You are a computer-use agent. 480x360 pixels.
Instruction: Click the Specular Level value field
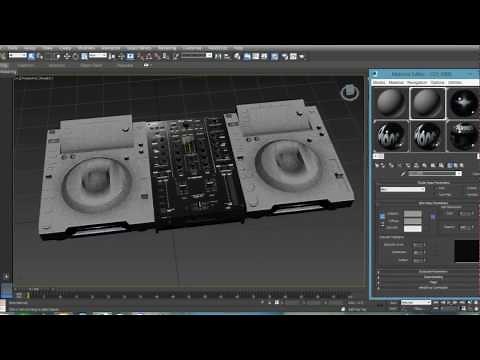pos(419,245)
